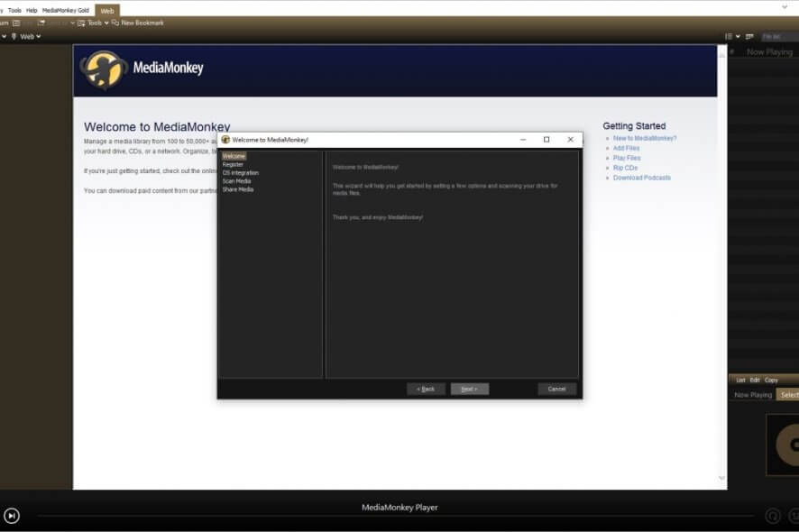Switch to the Selected tab in the right panel
This screenshot has height=532, width=799.
(788, 395)
